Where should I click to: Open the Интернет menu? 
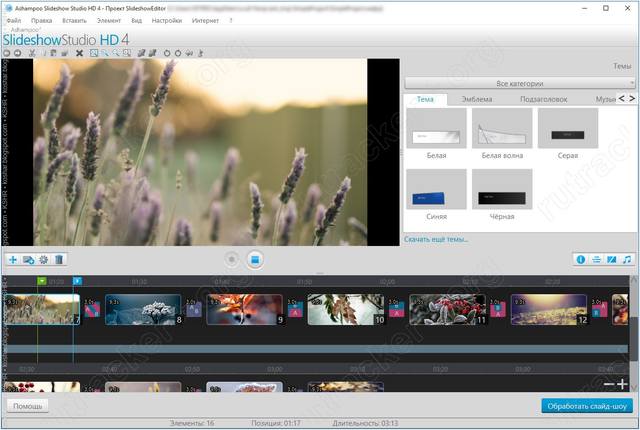tap(205, 20)
